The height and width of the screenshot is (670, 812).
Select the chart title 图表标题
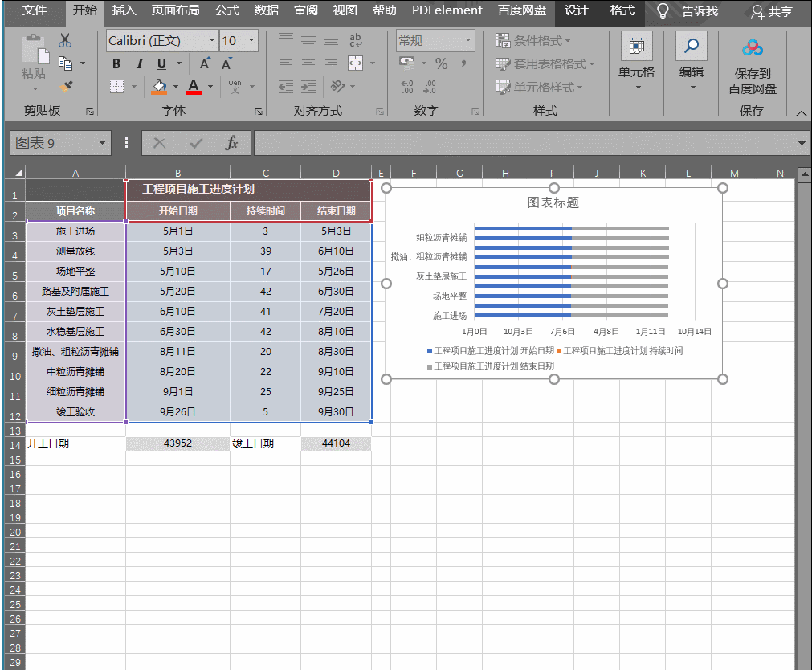pyautogui.click(x=553, y=202)
